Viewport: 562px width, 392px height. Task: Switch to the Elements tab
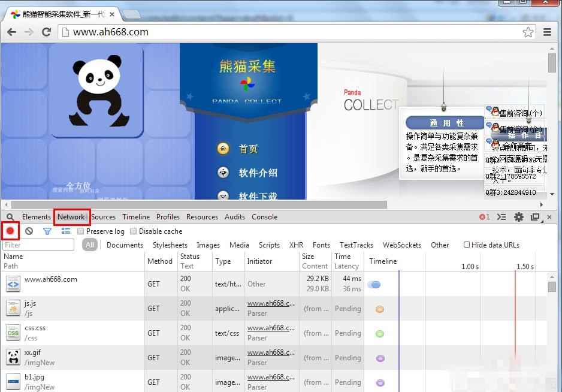pyautogui.click(x=36, y=217)
